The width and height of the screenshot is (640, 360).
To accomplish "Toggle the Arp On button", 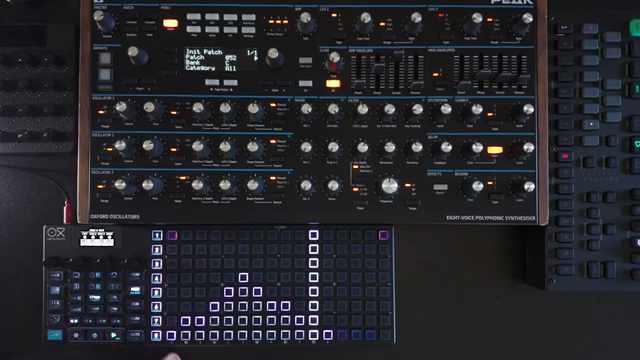I will [x=305, y=84].
